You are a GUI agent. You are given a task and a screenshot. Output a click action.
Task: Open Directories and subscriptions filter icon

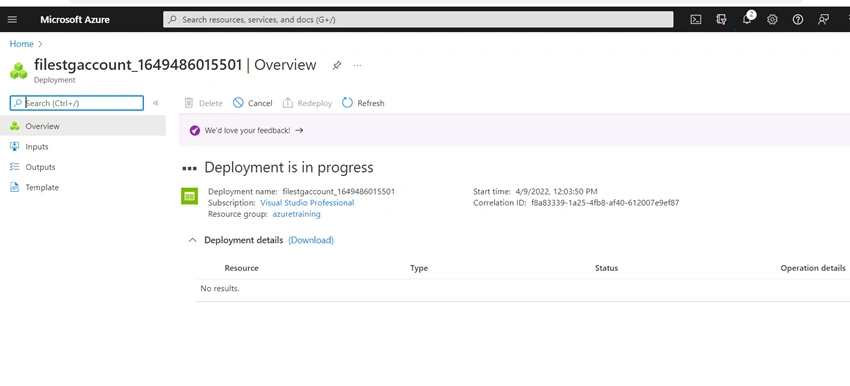tap(721, 20)
